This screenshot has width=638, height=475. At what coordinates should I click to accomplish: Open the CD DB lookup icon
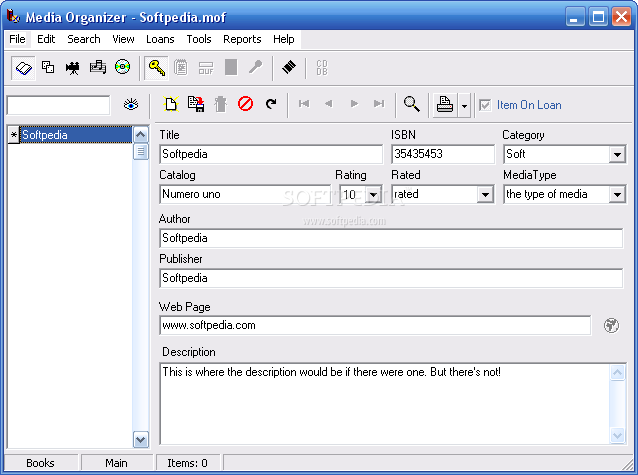tap(322, 68)
